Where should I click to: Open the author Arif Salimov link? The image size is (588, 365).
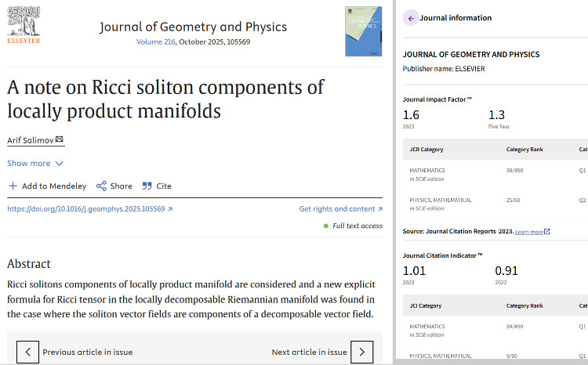pos(30,139)
